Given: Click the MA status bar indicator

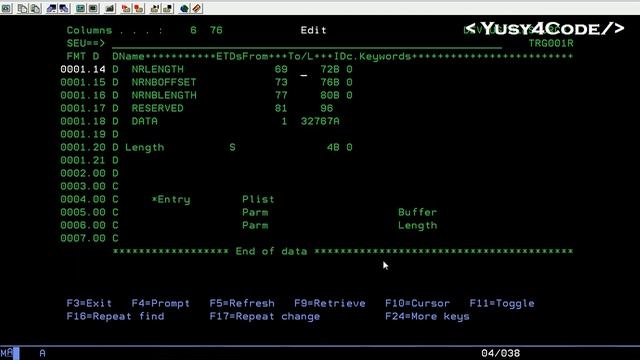Looking at the screenshot, I should coord(7,353).
